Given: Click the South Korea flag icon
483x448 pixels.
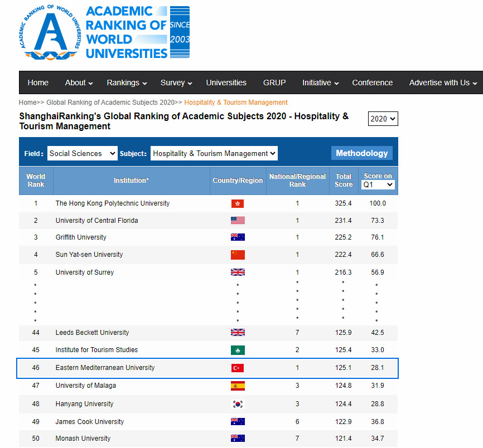Looking at the screenshot, I should [238, 404].
